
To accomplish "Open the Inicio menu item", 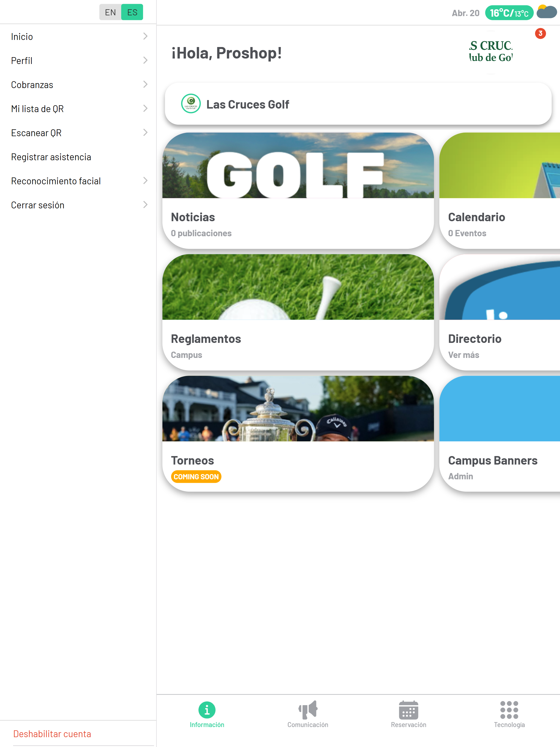I will [x=78, y=36].
